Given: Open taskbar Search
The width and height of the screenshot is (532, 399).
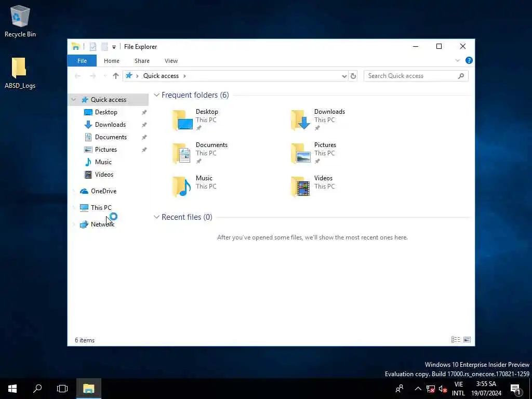Looking at the screenshot, I should click(37, 389).
